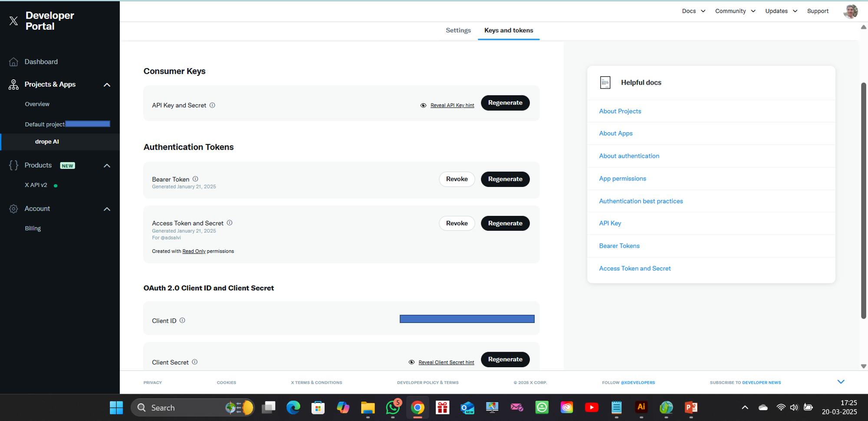Click the page vertical scrollbar thumb
Screen dimensions: 868x421
pyautogui.click(x=864, y=201)
